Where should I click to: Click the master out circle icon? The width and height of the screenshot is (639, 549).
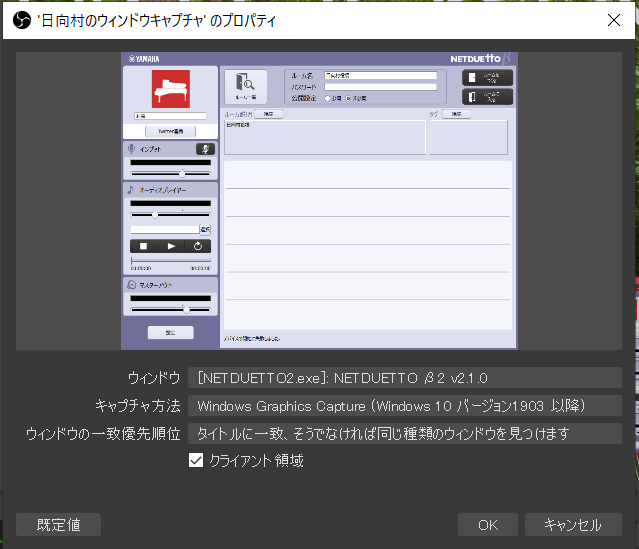coord(132,285)
